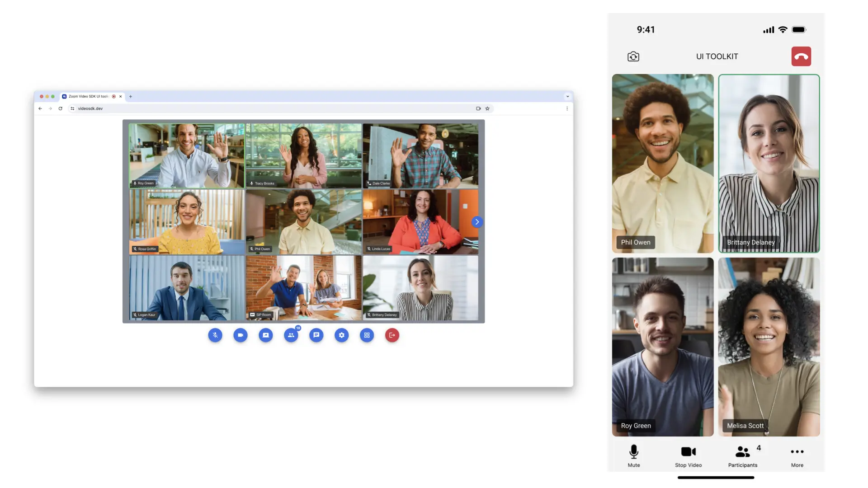Open browser three-dot menu

[x=567, y=108]
